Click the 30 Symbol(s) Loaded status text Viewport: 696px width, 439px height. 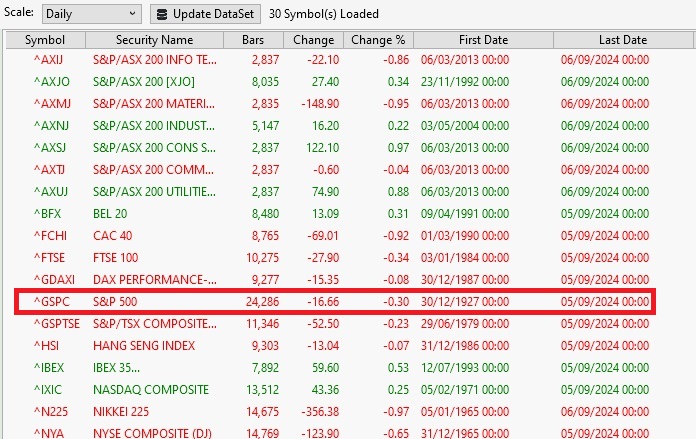pos(324,14)
